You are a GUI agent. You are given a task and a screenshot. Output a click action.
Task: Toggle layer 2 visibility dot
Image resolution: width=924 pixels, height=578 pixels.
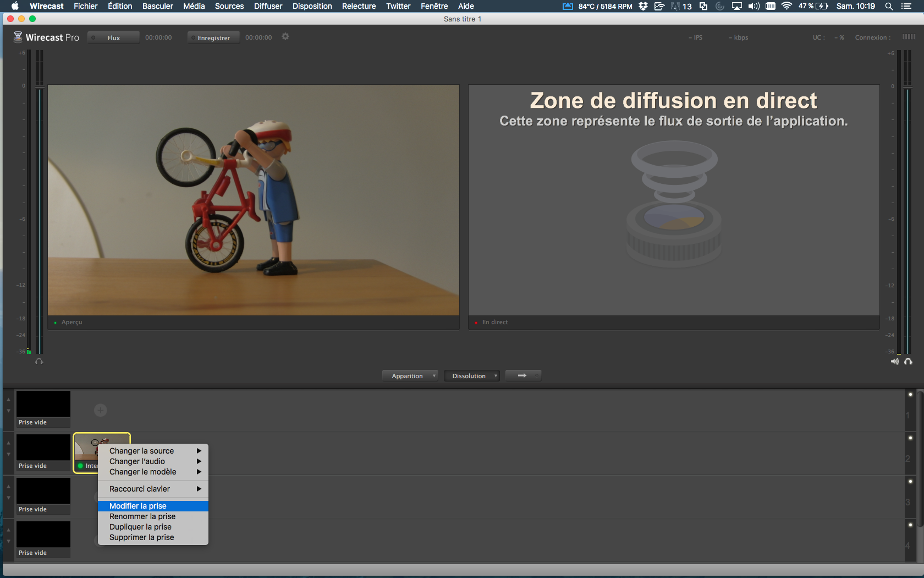(x=910, y=438)
